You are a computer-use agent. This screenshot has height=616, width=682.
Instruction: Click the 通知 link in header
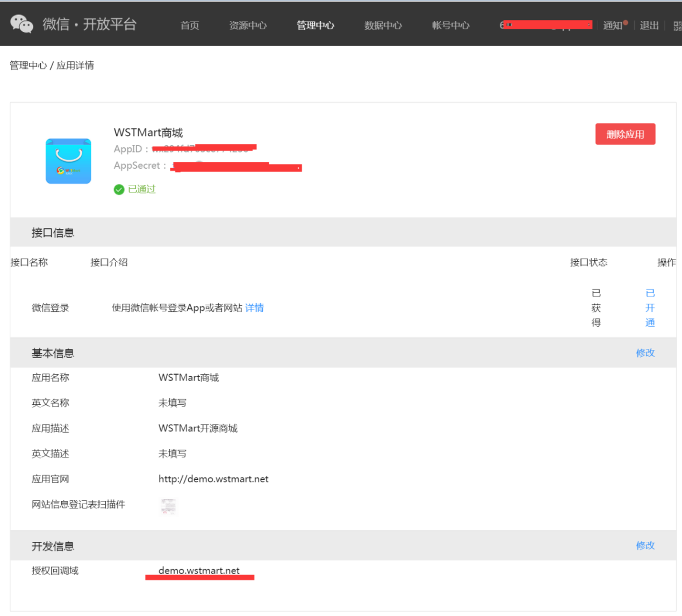tap(613, 25)
